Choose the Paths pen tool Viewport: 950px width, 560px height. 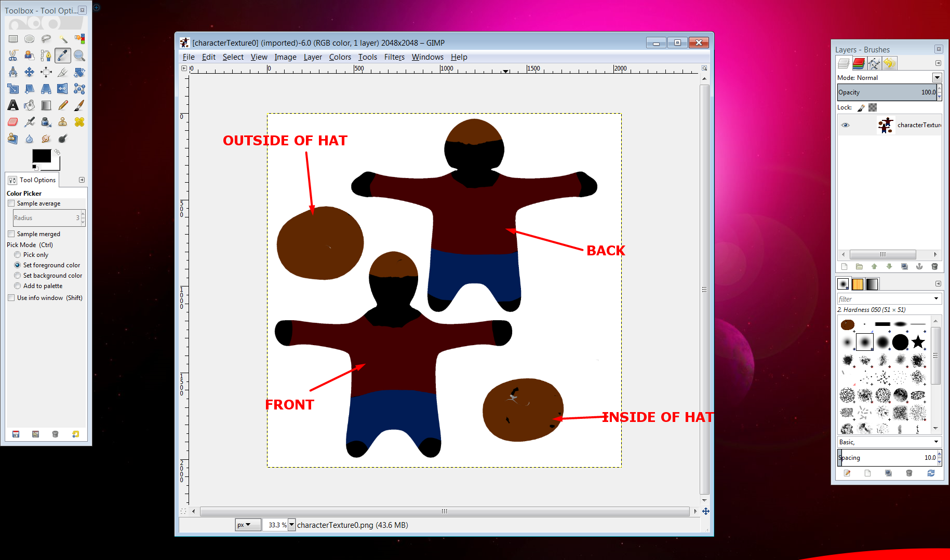[46, 56]
